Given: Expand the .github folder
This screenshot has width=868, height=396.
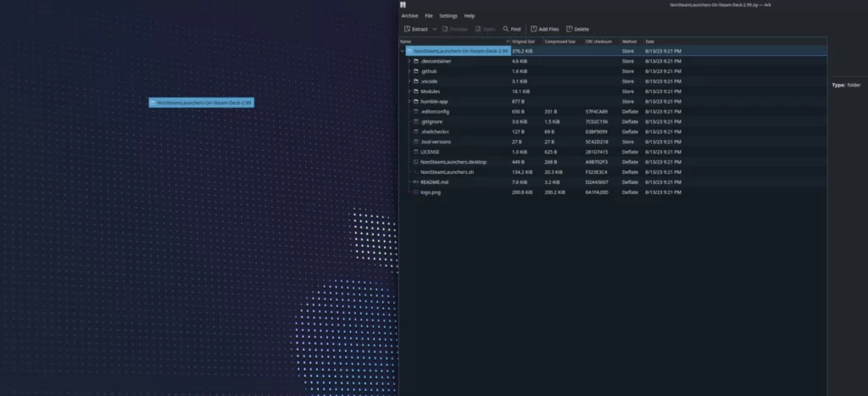Looking at the screenshot, I should (409, 71).
